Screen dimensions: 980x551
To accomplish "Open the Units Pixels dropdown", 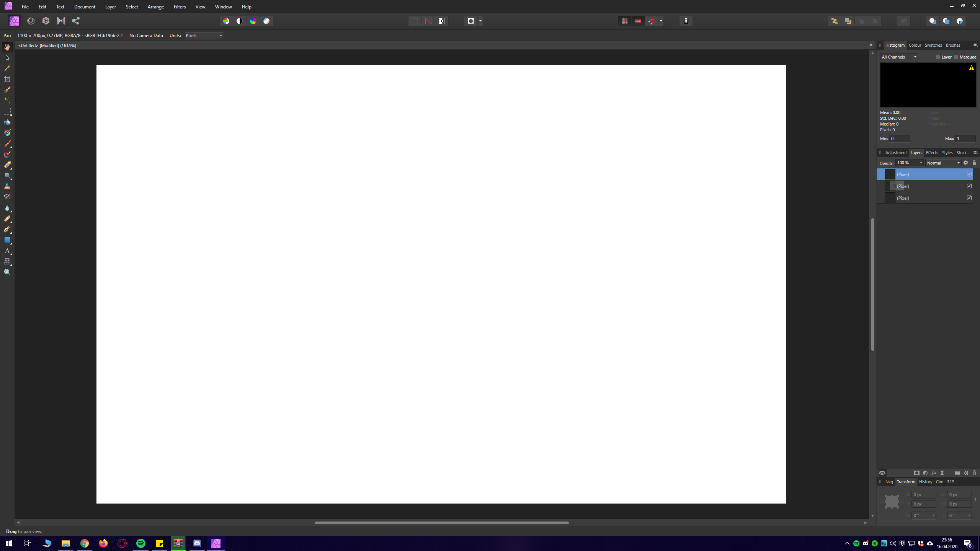I will coord(204,36).
